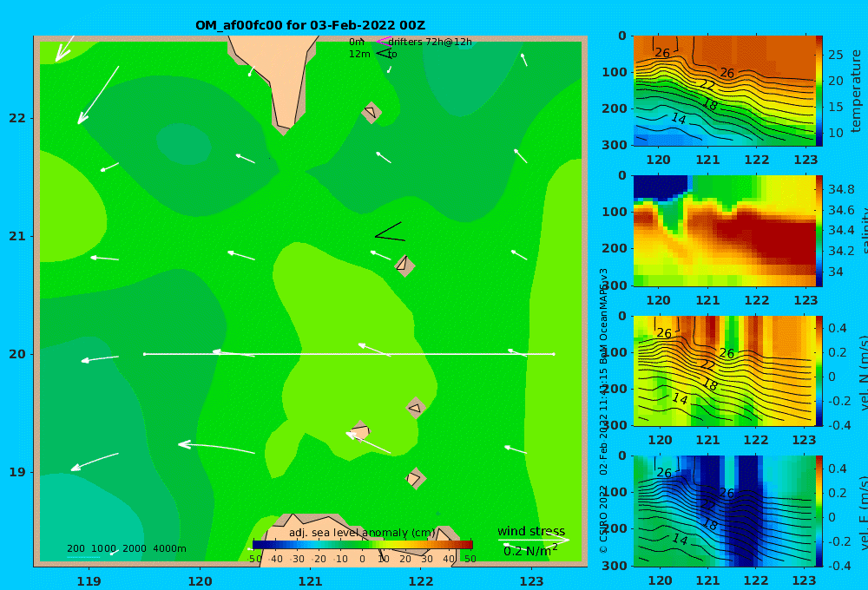
Task: Click the 0 tick on the sea level colorbar
Action: [x=362, y=559]
